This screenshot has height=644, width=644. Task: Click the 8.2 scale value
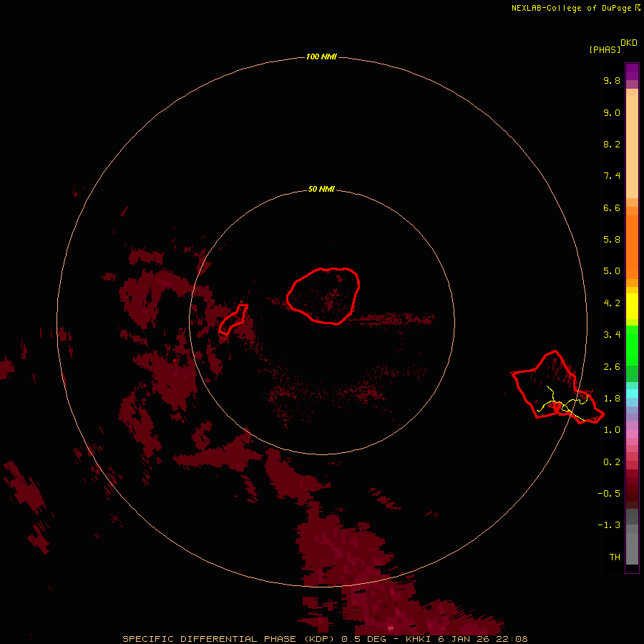tap(612, 144)
